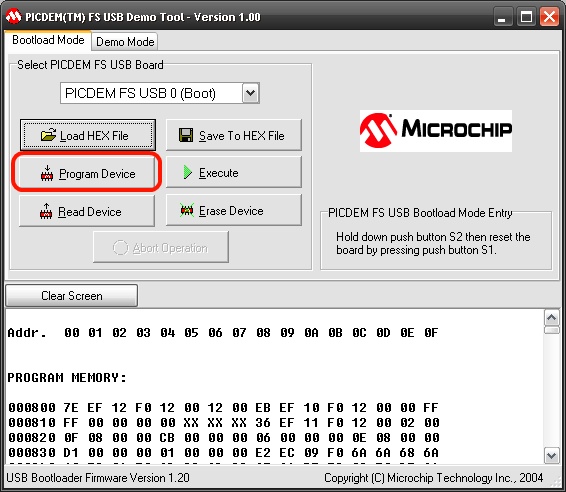Click the address 000820 row label
Image resolution: width=566 pixels, height=492 pixels.
click(32, 438)
